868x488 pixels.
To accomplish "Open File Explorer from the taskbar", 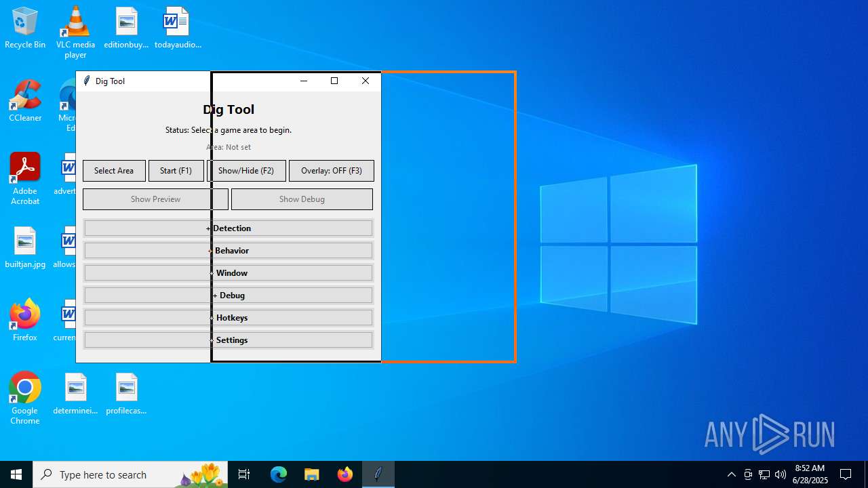I will pos(312,474).
